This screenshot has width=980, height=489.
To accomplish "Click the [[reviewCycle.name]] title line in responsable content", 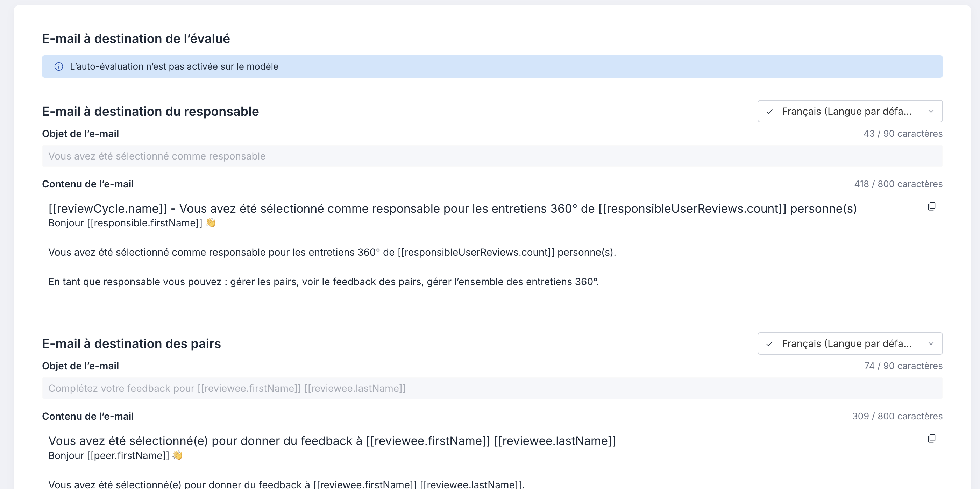I will click(x=452, y=208).
